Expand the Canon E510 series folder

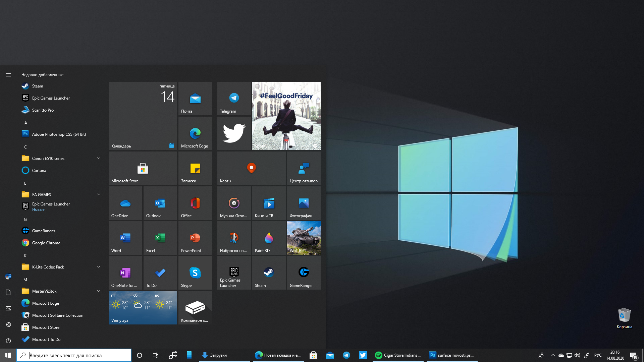pos(99,158)
